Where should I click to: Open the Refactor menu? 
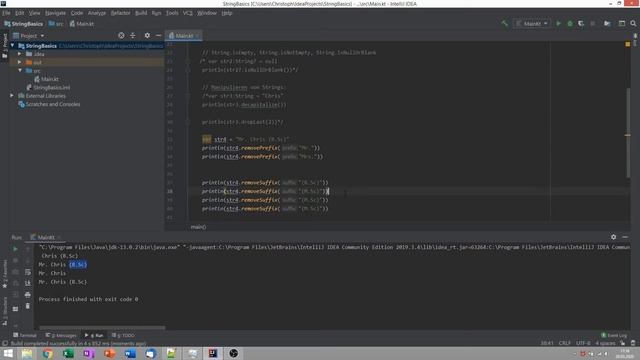[x=120, y=13]
